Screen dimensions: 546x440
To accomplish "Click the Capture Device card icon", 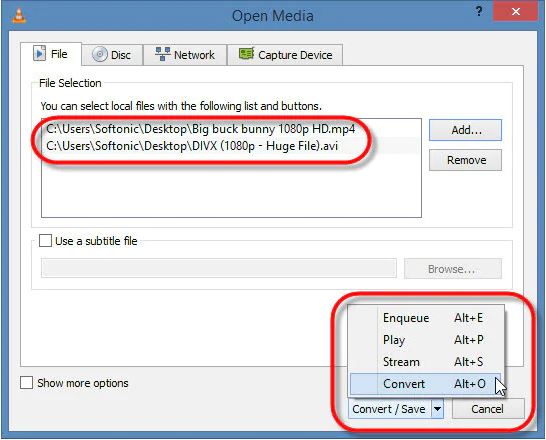I will 247,54.
